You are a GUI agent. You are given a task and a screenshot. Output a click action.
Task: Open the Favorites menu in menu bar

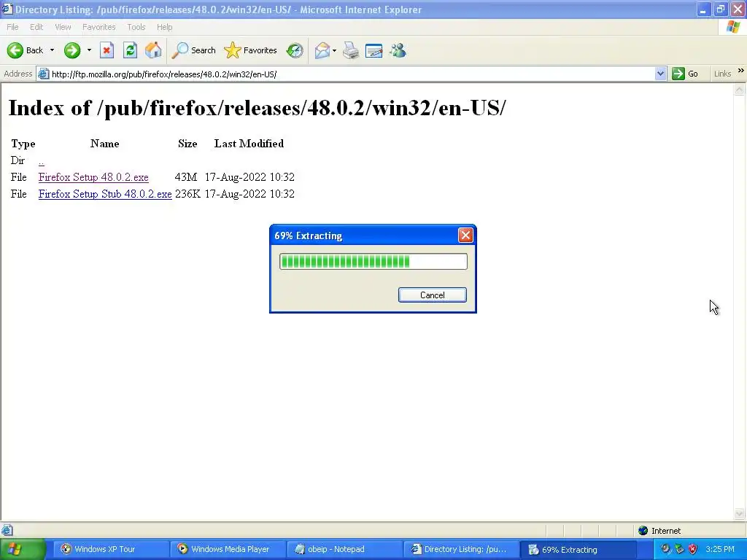(98, 27)
